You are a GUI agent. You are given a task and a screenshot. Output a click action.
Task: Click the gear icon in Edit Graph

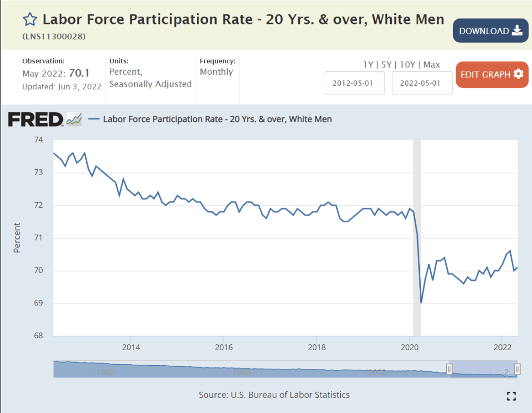(x=518, y=74)
